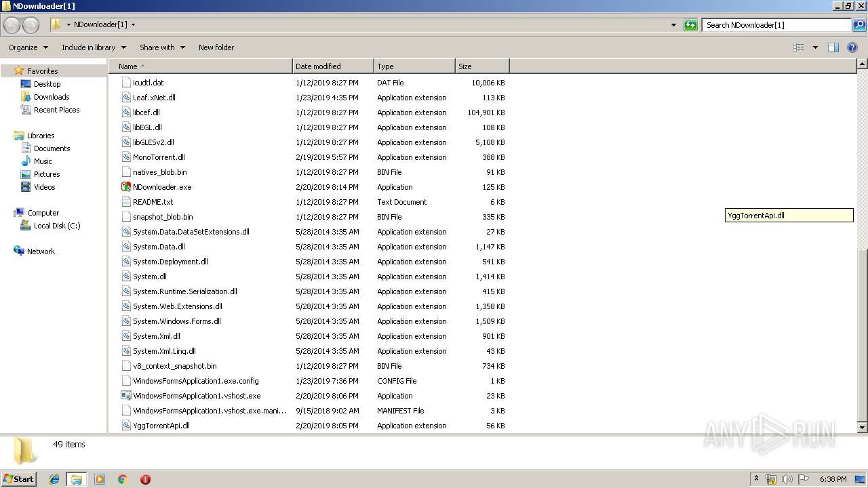Viewport: 868px width, 488px height.
Task: Show hidden system tray icons
Action: point(757,479)
